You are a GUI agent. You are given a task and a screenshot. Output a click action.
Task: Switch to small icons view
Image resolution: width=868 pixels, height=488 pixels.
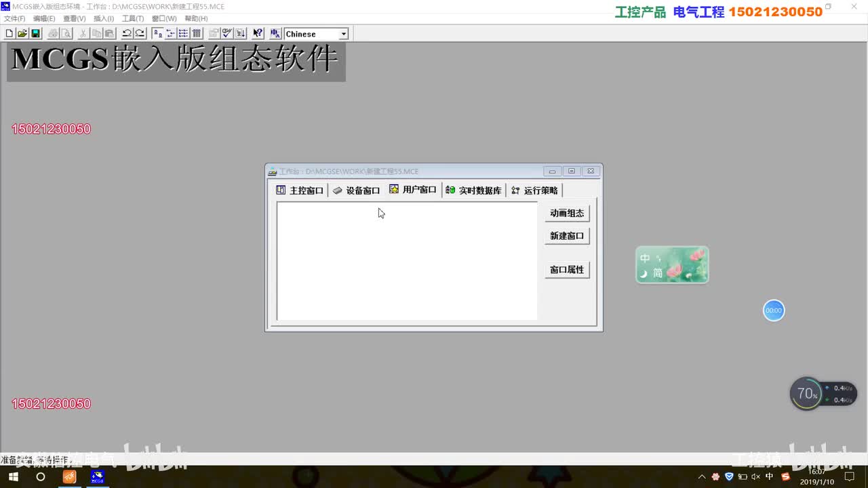click(170, 33)
